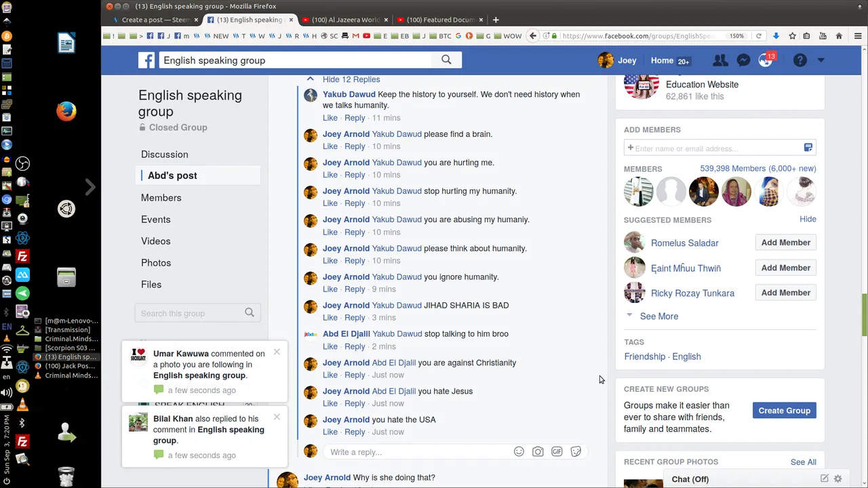This screenshot has width=868, height=488.
Task: Click the search magnifier button in Facebook header
Action: (x=446, y=60)
